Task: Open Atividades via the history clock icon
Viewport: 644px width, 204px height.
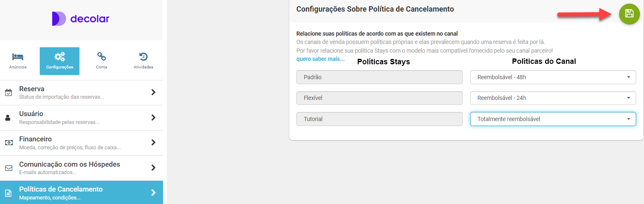Action: (143, 57)
